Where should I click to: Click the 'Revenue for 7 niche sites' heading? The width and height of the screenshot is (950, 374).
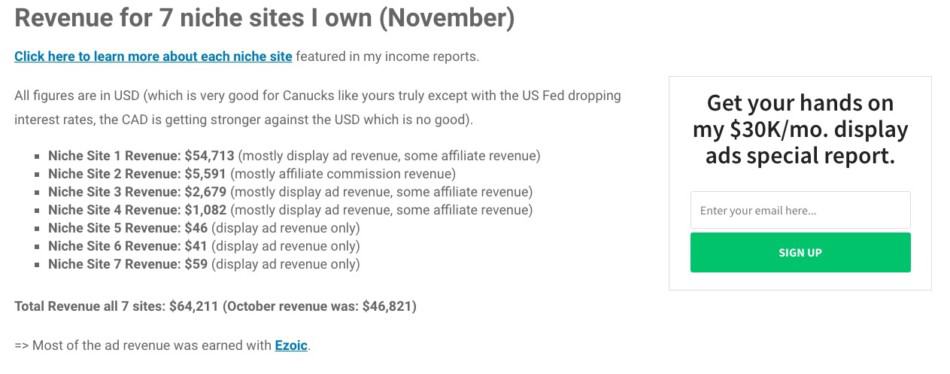tap(265, 18)
